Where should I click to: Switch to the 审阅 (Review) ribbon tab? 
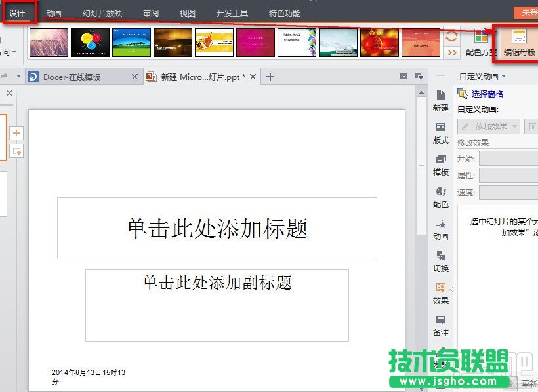[x=150, y=12]
